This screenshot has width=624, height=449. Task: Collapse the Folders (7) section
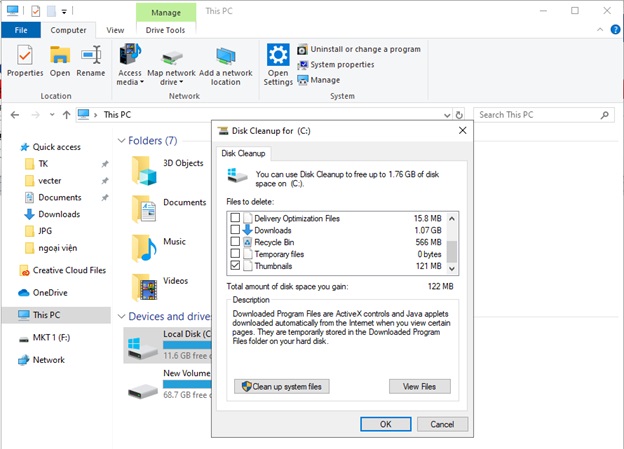(121, 141)
